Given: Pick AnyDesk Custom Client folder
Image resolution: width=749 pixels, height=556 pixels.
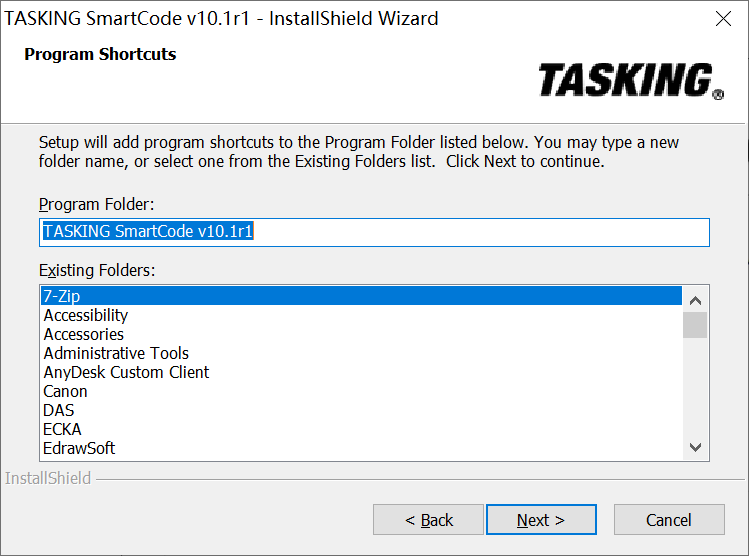Looking at the screenshot, I should pos(126,372).
